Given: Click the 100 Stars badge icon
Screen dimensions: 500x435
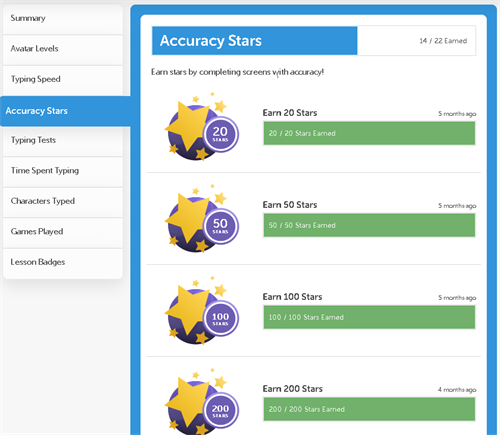Looking at the screenshot, I should [202, 311].
